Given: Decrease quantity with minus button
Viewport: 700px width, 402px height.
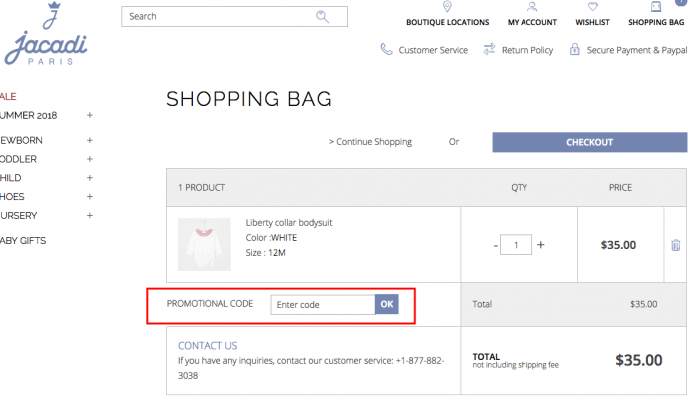Looking at the screenshot, I should click(496, 245).
